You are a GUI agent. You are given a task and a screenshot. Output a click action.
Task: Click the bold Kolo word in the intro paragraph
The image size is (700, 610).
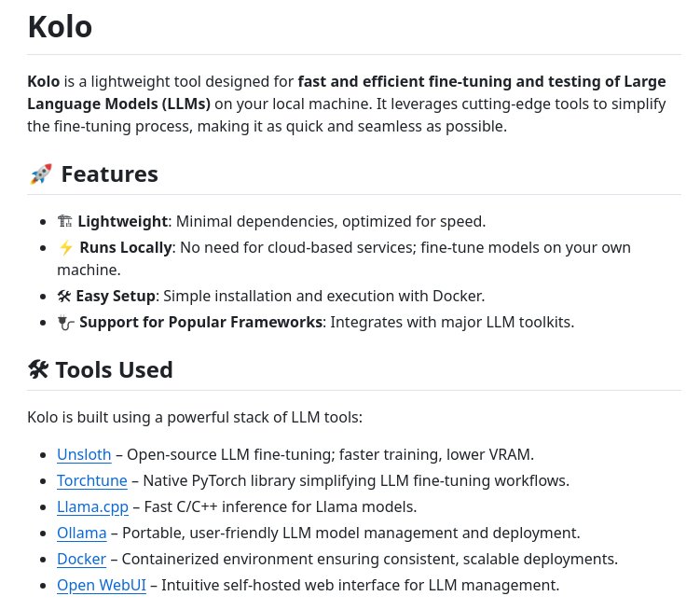43,82
